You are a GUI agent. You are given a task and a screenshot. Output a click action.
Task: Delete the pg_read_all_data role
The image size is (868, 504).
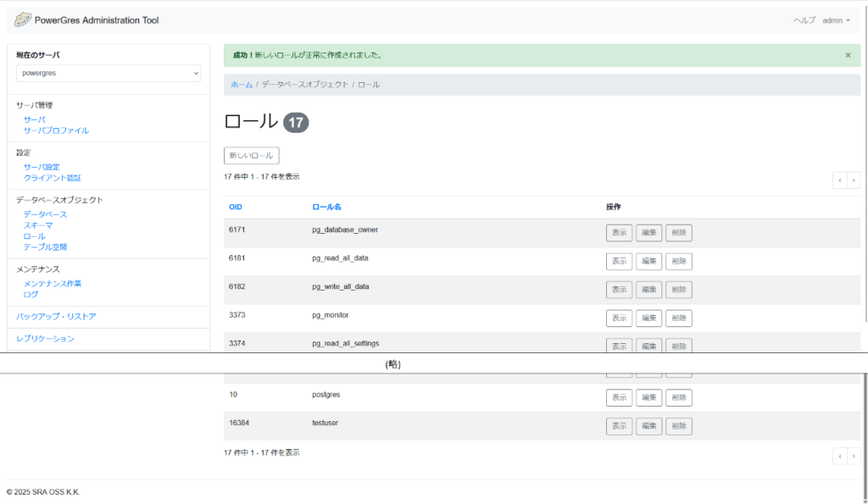click(679, 261)
